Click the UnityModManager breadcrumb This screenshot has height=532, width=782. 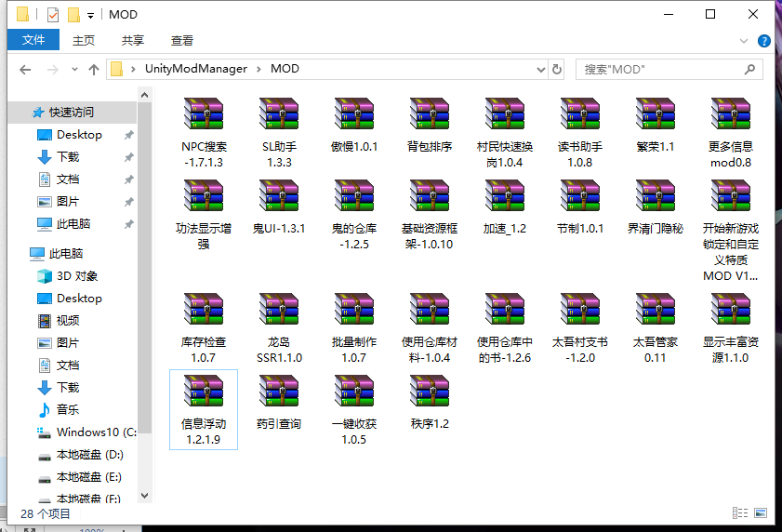pos(196,69)
